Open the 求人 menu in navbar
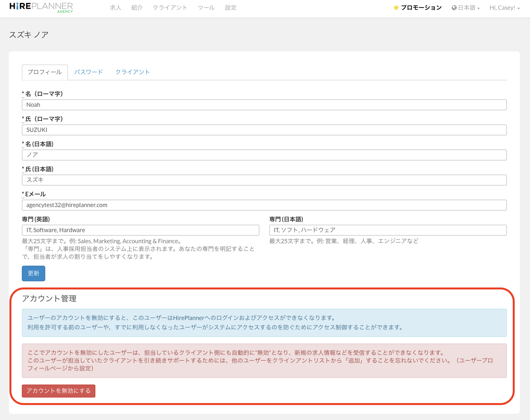This screenshot has height=420, width=530. pos(116,8)
